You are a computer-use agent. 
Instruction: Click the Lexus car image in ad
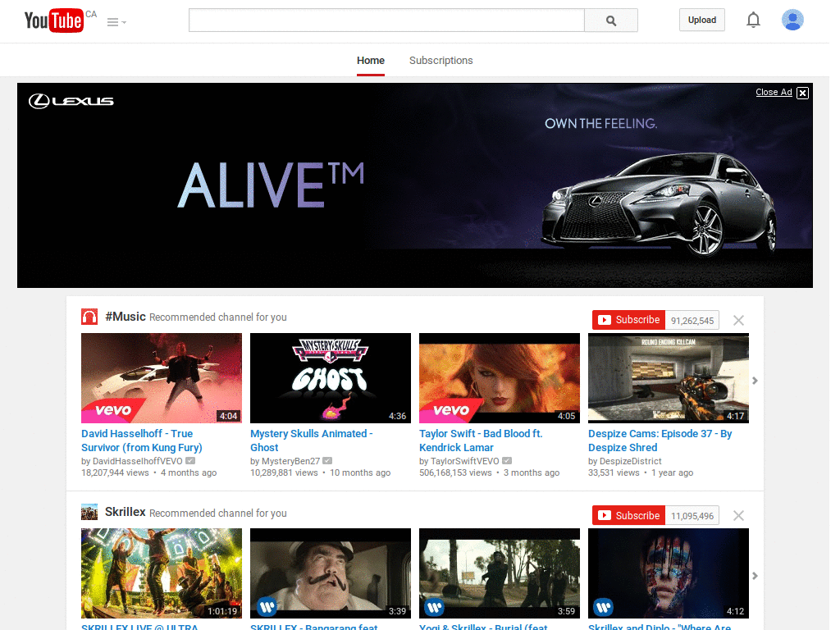click(x=657, y=203)
